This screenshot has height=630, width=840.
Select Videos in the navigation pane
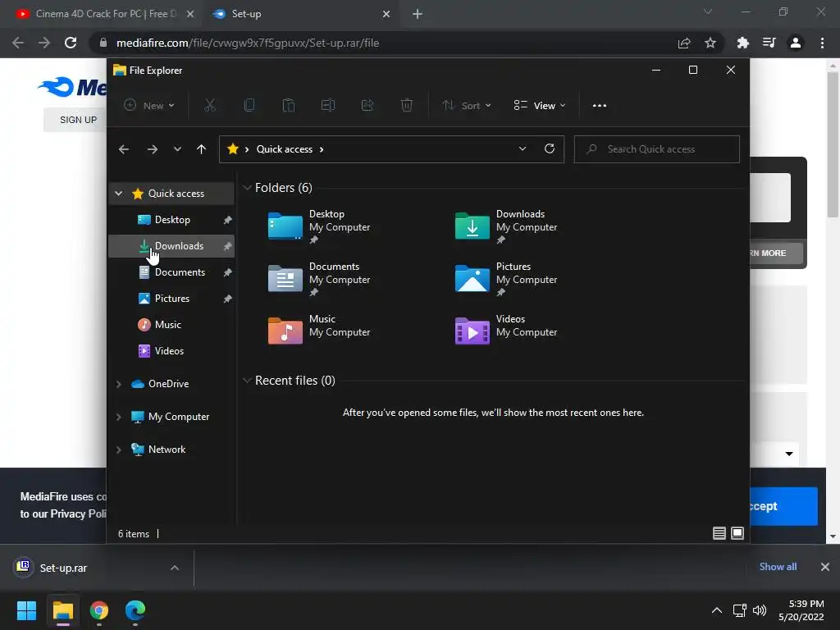(x=171, y=351)
